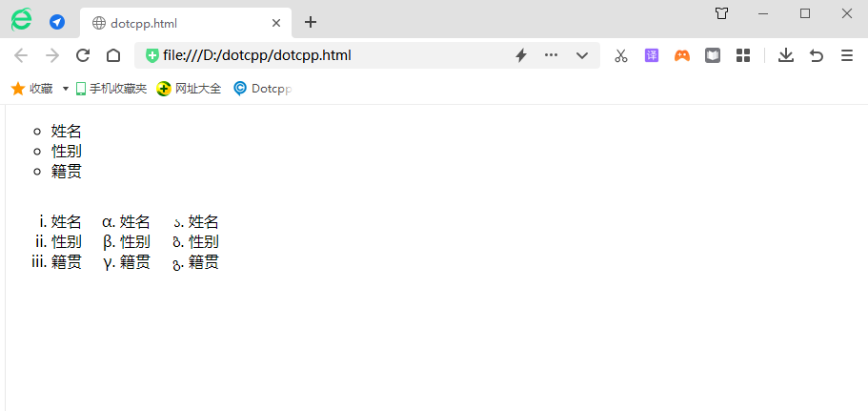Image resolution: width=868 pixels, height=411 pixels.
Task: Open the Dotcpp bookmark
Action: click(x=262, y=89)
